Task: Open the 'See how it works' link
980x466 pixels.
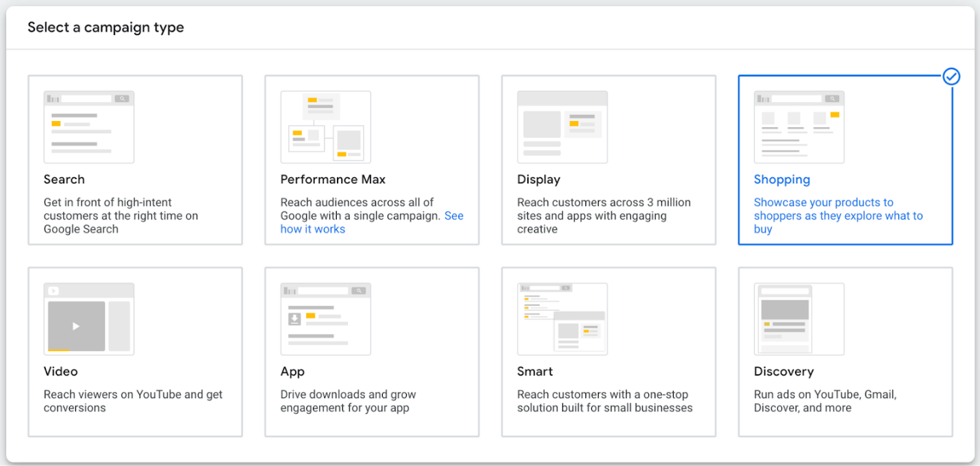Action: pyautogui.click(x=313, y=229)
